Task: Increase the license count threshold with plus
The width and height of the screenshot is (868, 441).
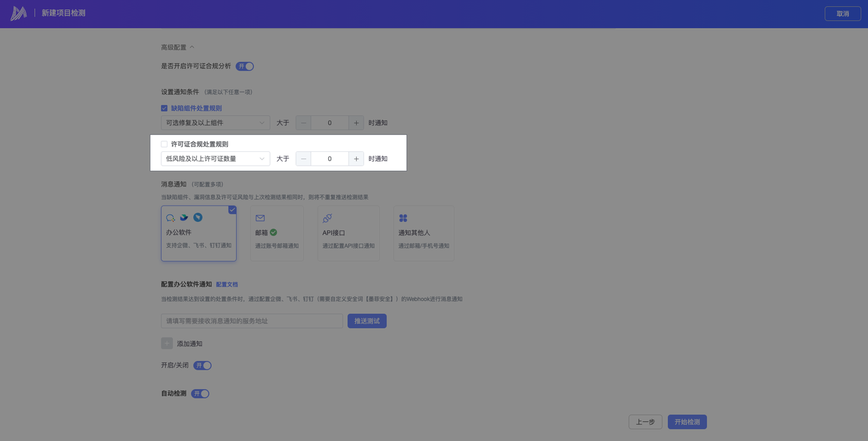Action: coord(356,159)
